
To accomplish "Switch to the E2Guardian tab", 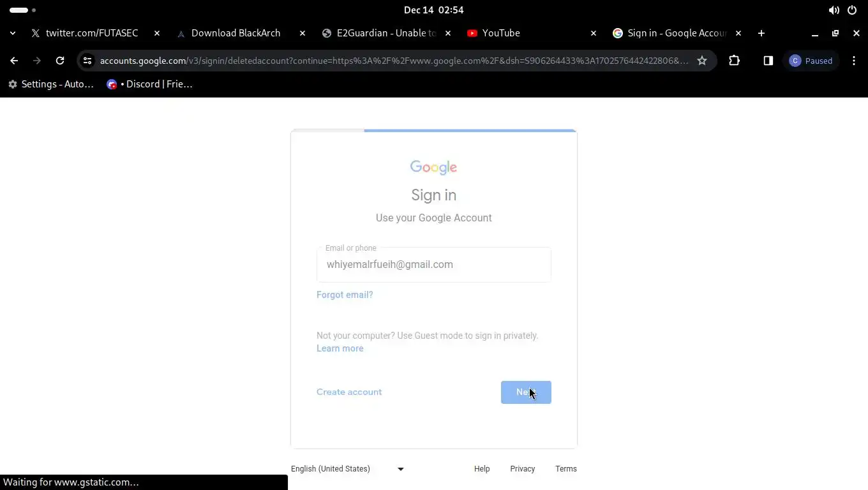I will 386,33.
